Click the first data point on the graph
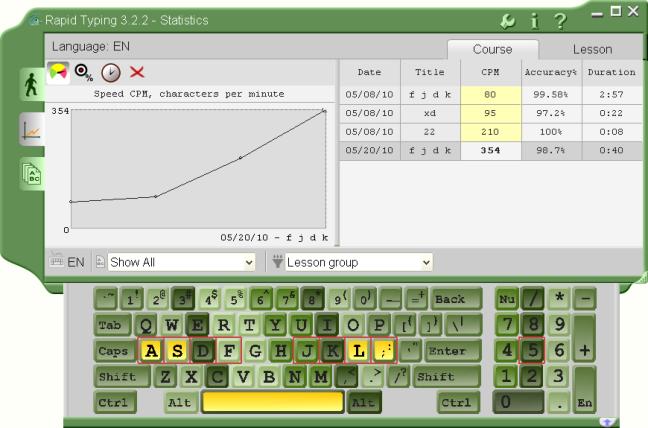The height and width of the screenshot is (428, 648). pyautogui.click(x=71, y=202)
